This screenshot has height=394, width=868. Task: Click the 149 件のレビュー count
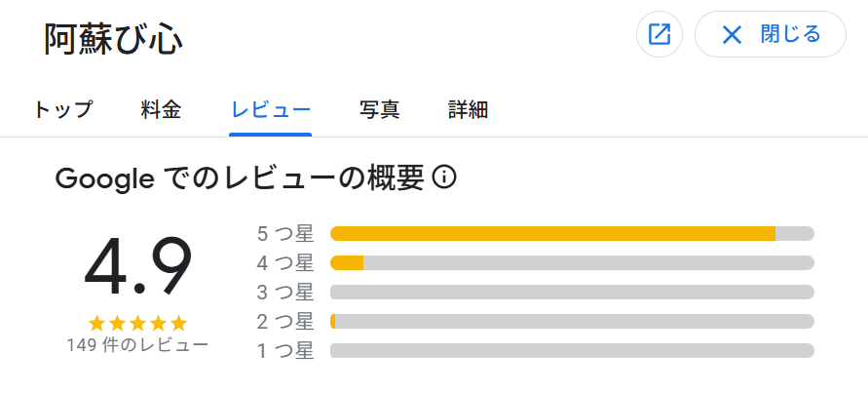(137, 344)
